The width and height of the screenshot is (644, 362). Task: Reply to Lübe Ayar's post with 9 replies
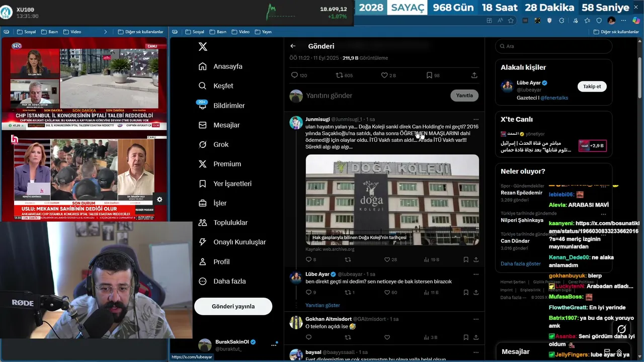point(311,292)
